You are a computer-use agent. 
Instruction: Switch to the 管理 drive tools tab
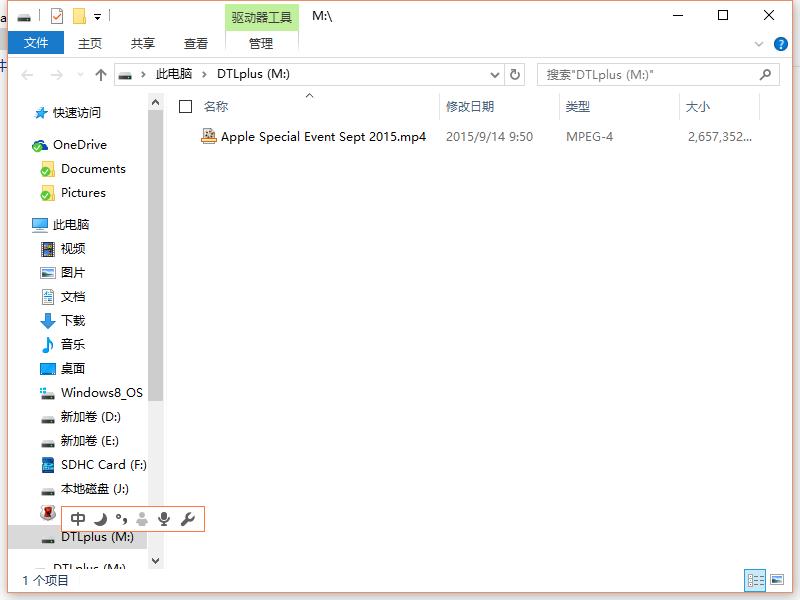tap(261, 43)
